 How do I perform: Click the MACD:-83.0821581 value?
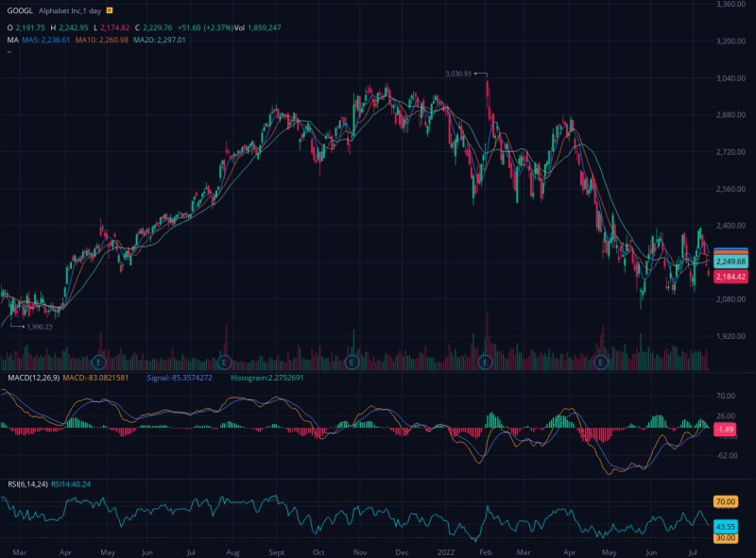(95, 378)
